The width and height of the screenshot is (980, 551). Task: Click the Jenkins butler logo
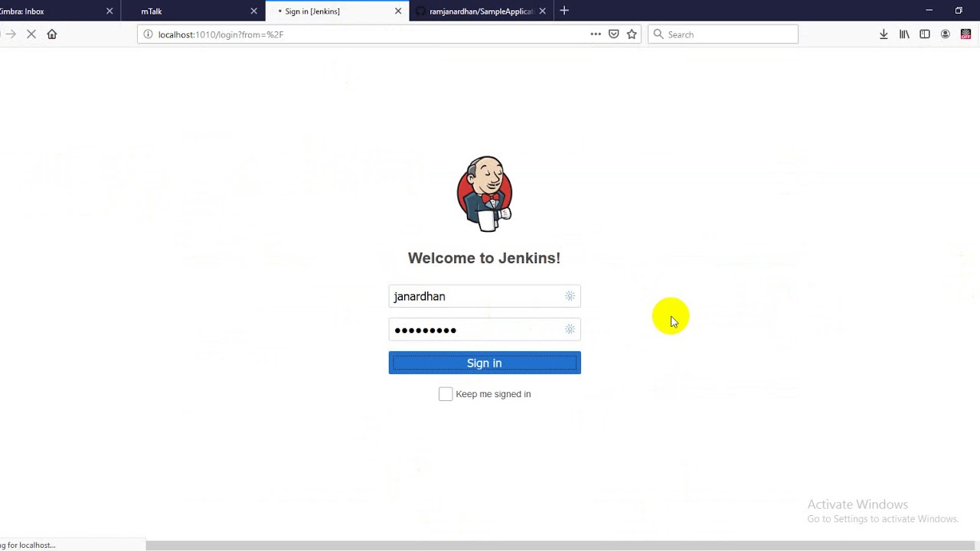484,194
